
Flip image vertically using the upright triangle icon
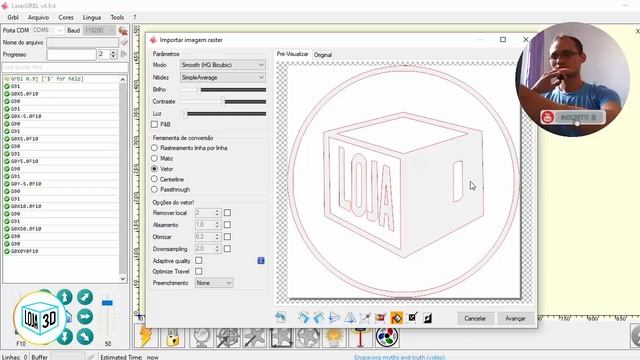coord(350,318)
